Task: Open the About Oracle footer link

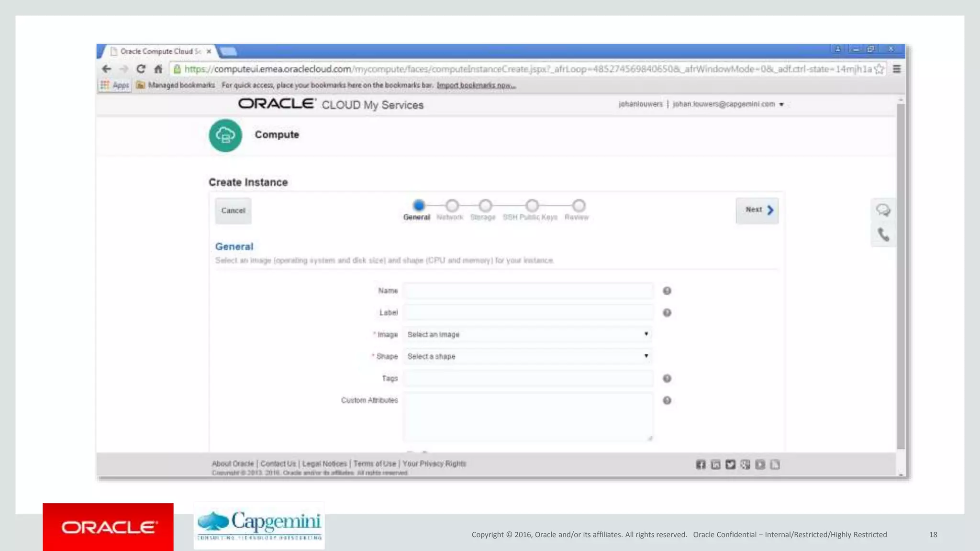Action: [x=233, y=464]
